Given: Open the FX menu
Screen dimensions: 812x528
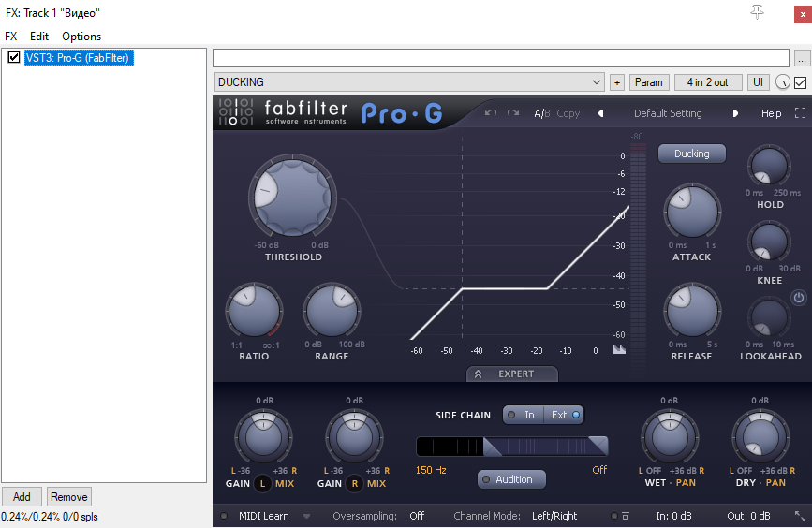Looking at the screenshot, I should coord(11,37).
